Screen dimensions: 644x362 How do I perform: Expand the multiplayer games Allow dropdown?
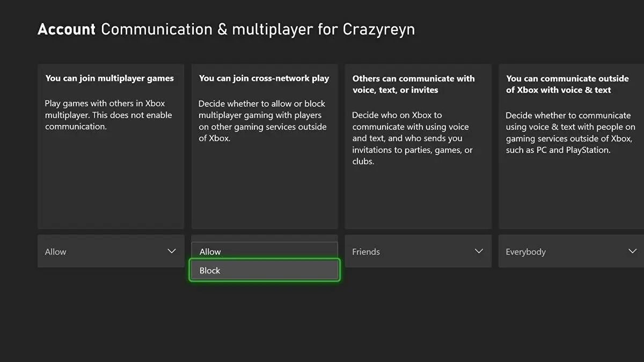(x=111, y=251)
